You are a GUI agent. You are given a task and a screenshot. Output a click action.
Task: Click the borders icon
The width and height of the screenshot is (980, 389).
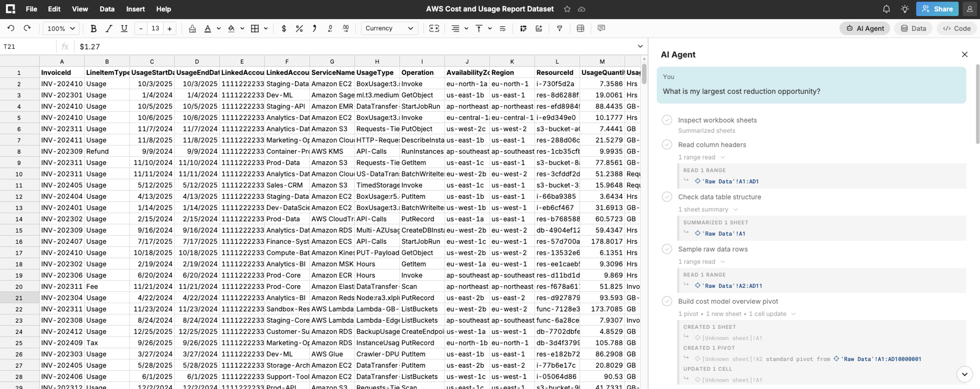click(254, 28)
